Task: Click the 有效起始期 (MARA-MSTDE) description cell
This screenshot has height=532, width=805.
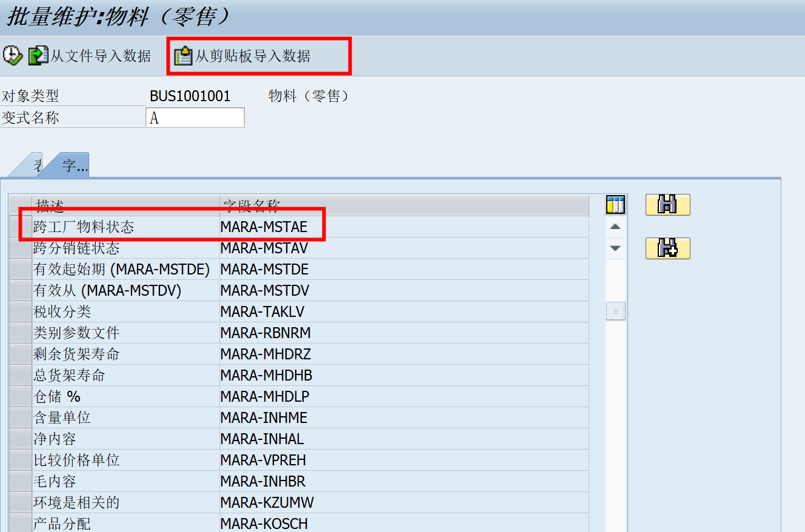Action: click(x=125, y=270)
